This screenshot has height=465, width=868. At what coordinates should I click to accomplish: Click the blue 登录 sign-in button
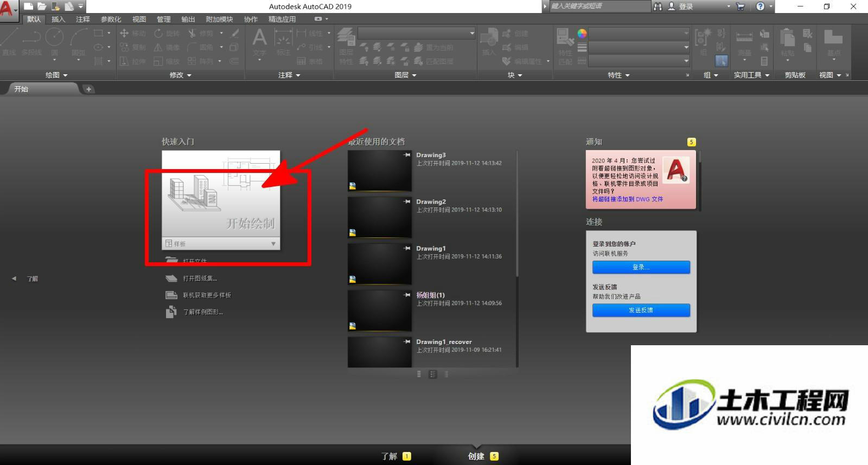pyautogui.click(x=641, y=267)
